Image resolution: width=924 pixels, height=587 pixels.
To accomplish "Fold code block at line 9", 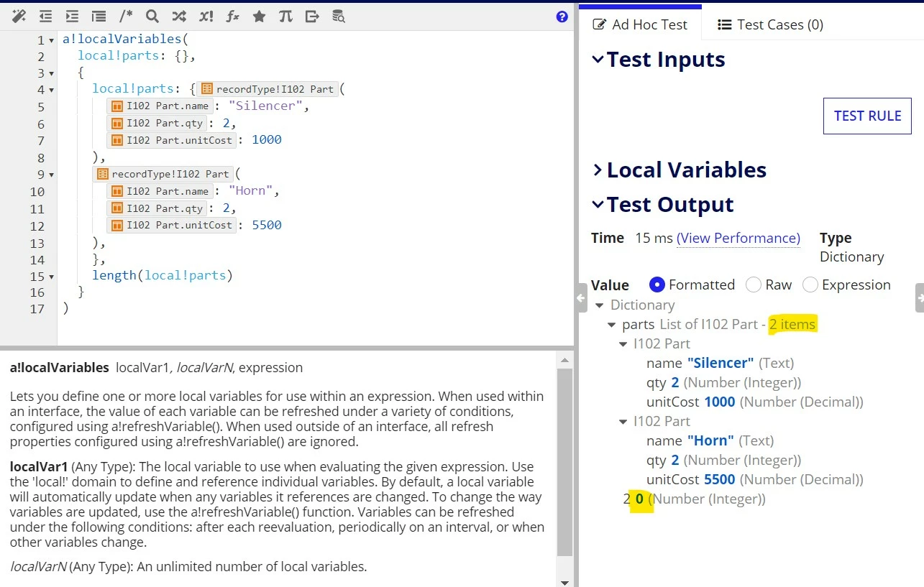I will [52, 175].
